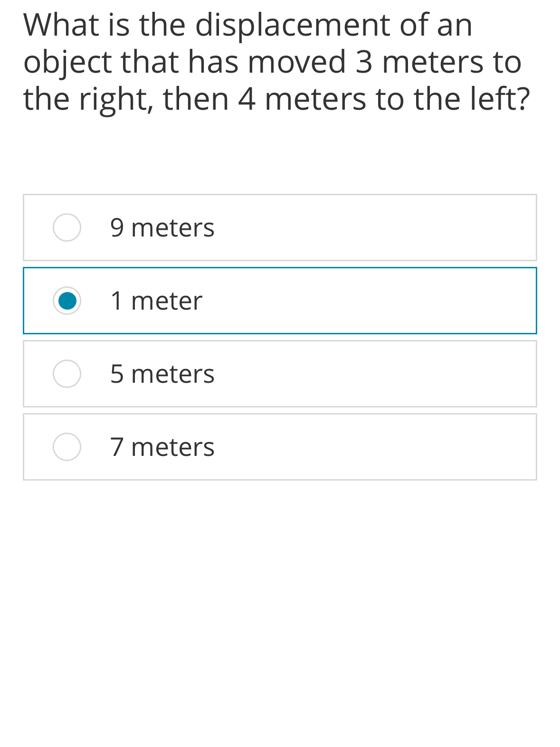The height and width of the screenshot is (747, 560).
Task: Click the 9 meters answer text label
Action: (x=161, y=227)
